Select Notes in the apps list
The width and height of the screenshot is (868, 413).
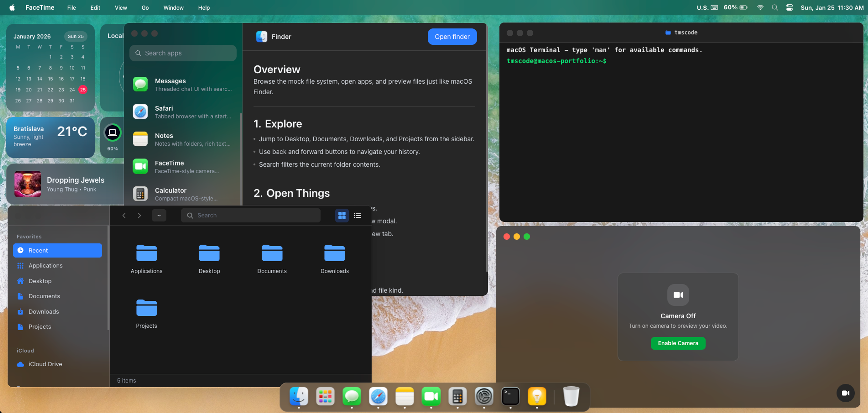coord(183,139)
